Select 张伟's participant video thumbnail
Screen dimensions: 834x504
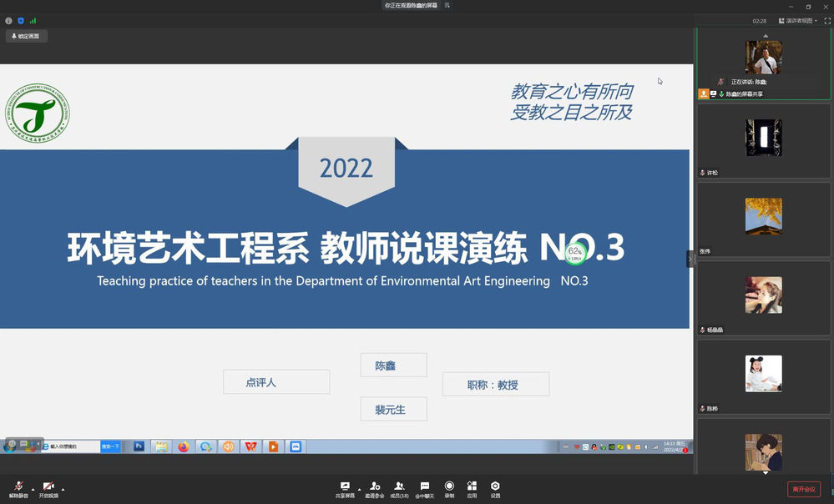tap(763, 217)
